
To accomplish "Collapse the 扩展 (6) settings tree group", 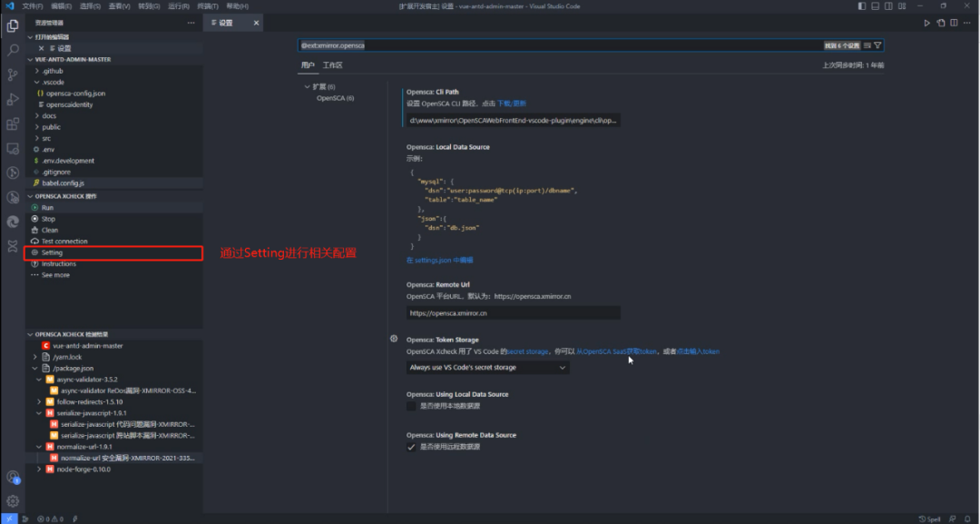I will coord(307,87).
